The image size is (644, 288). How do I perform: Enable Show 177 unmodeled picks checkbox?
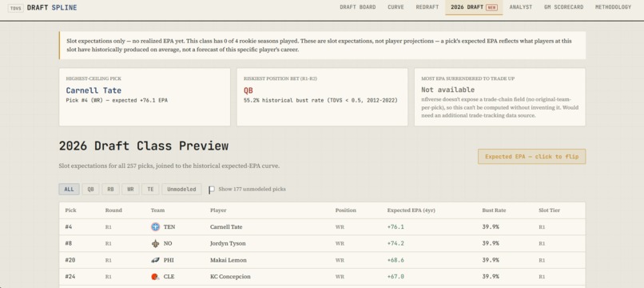(x=212, y=190)
